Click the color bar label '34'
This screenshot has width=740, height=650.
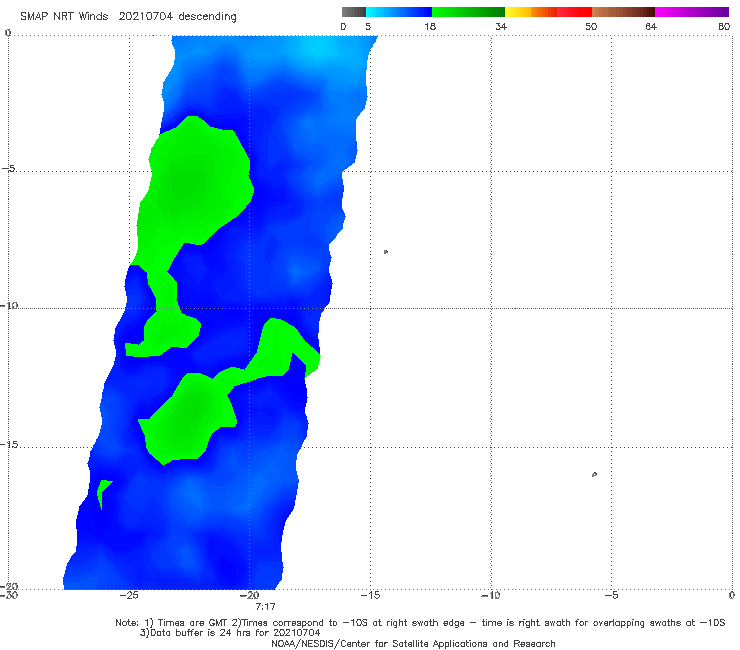(501, 27)
